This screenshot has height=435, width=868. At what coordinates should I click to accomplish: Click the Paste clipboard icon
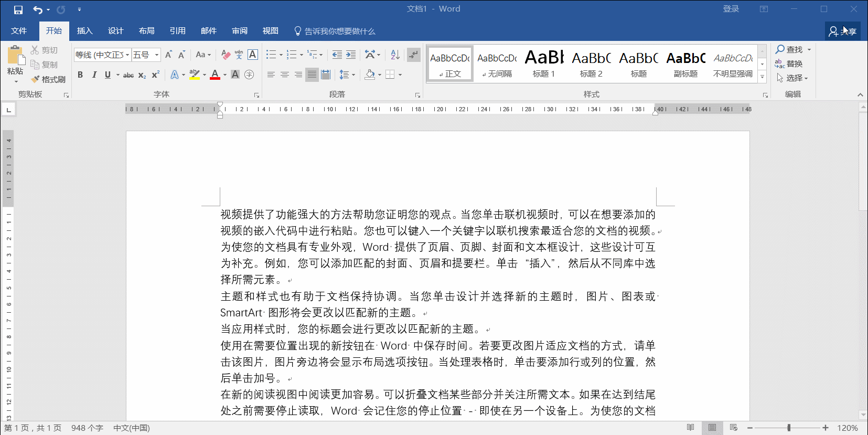[x=15, y=55]
